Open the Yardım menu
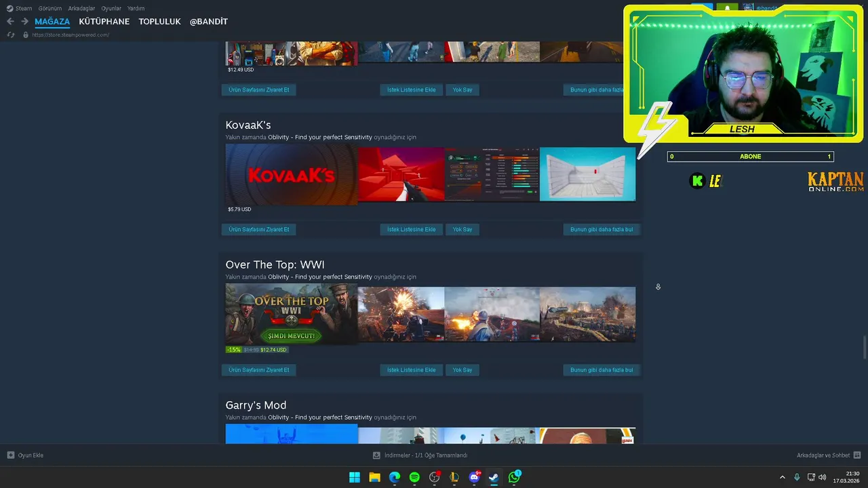868x488 pixels. coord(136,8)
